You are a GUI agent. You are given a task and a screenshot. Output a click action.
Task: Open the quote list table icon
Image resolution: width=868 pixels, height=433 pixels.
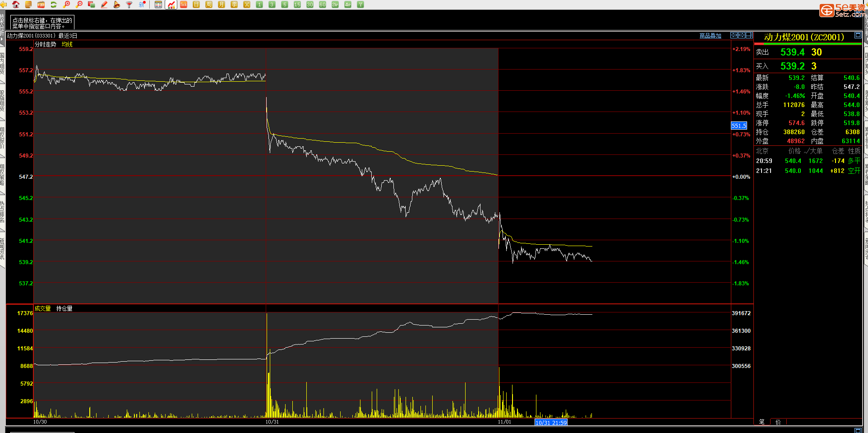click(x=158, y=5)
